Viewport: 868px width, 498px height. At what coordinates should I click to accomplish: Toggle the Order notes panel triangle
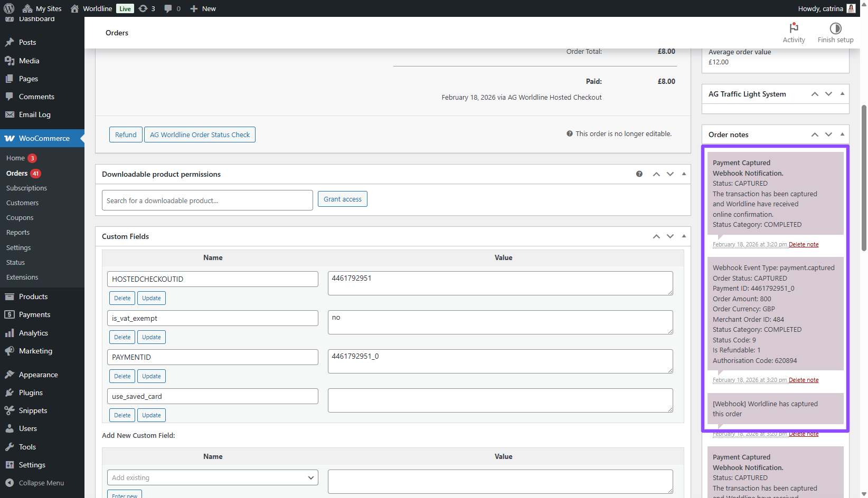tap(842, 135)
